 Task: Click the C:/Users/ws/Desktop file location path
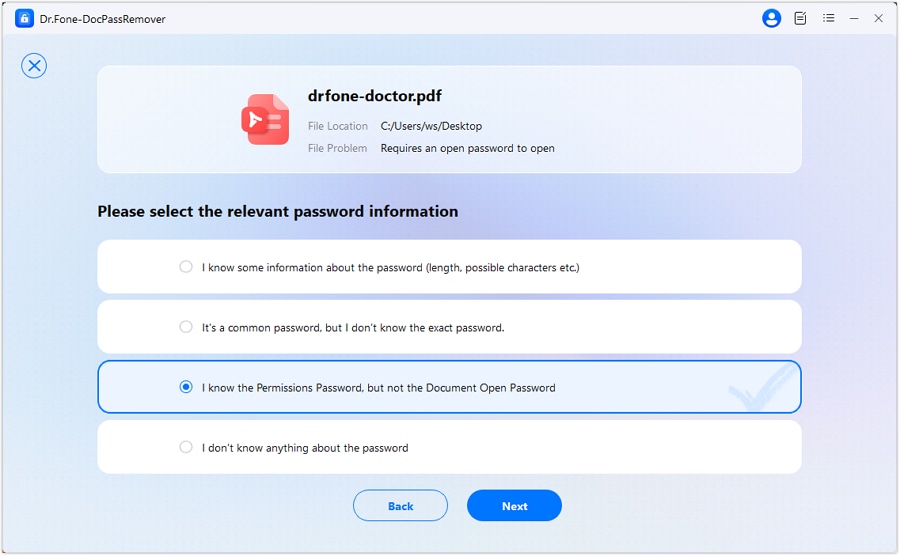click(x=431, y=127)
